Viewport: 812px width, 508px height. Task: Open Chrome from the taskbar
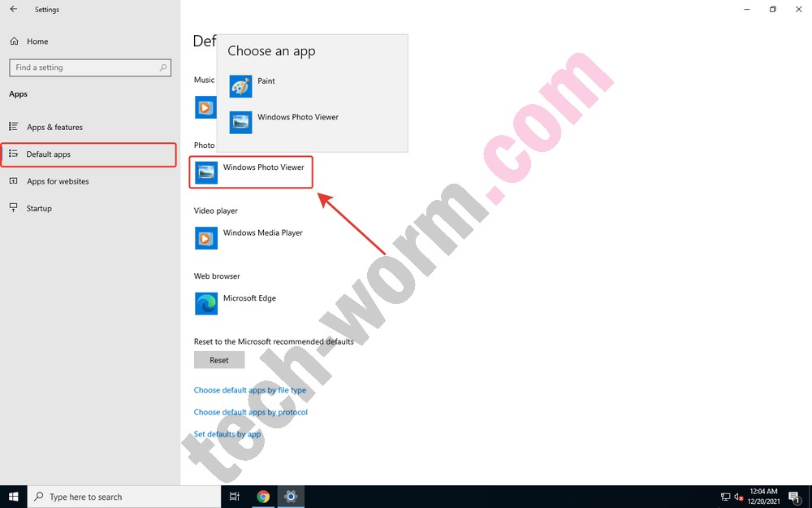pyautogui.click(x=263, y=497)
